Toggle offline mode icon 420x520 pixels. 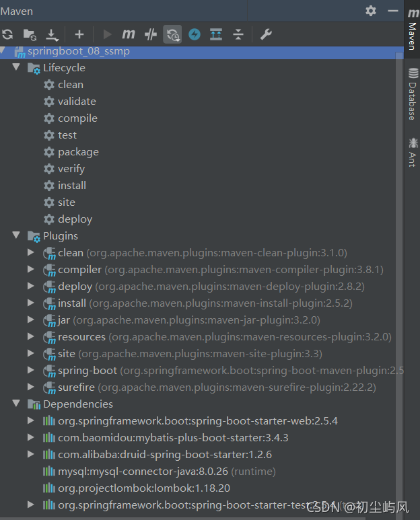[151, 34]
